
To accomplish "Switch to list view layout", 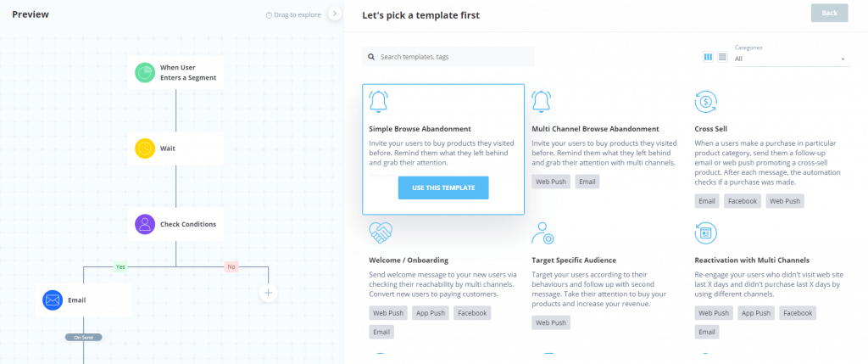I will [x=722, y=57].
